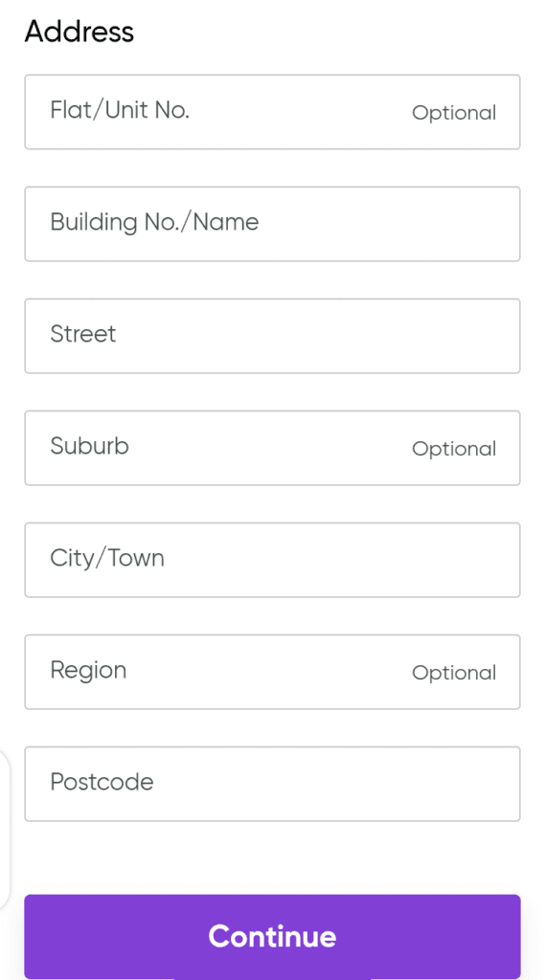Screen dimensions: 545x980
Task: Click the Street placeholder text
Action: pos(83,334)
